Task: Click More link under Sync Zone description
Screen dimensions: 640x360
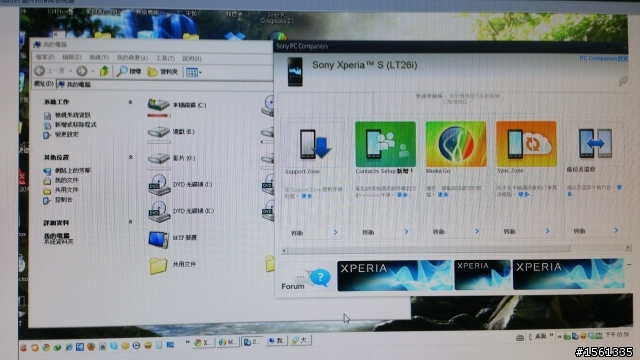Action: [x=524, y=194]
